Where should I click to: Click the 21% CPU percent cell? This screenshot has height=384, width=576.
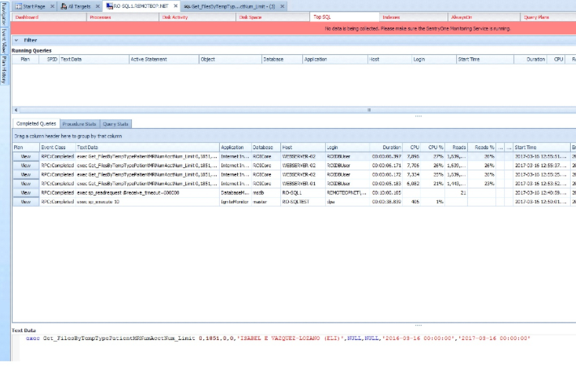[x=433, y=183]
